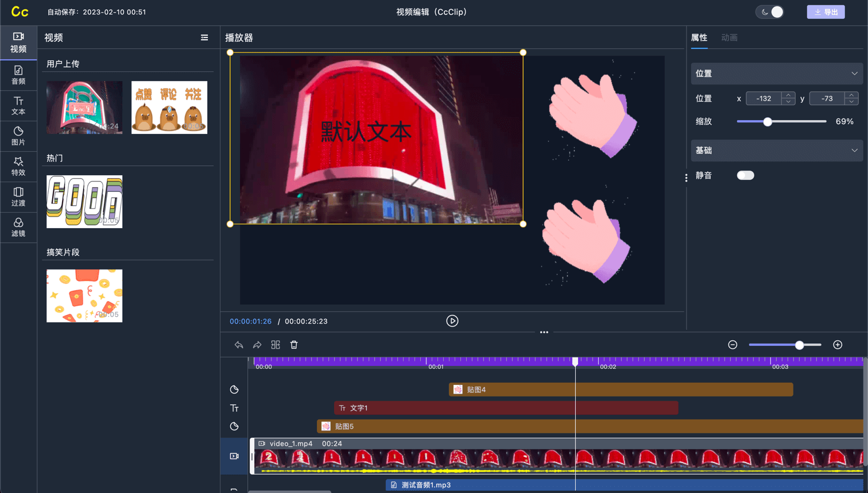Click the lower clapping hands sticker in preview
Viewport: 868px width, 493px height.
tap(587, 240)
